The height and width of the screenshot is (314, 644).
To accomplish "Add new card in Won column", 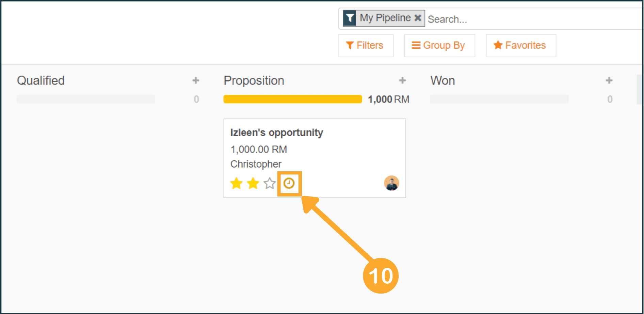I will tap(609, 81).
